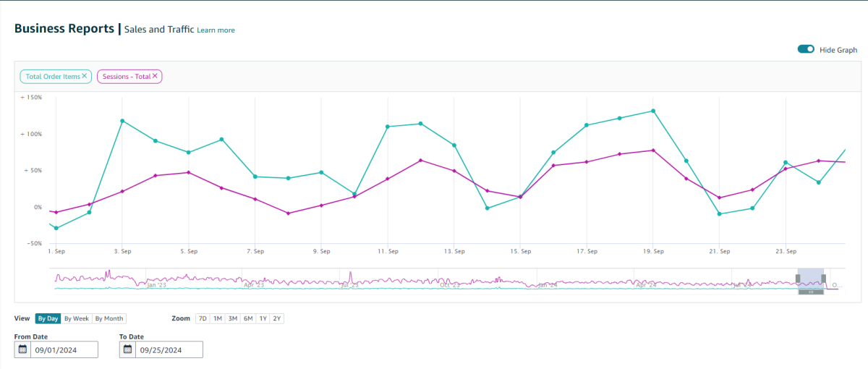Click the navigator right range handle
This screenshot has height=369, width=868.
click(823, 279)
